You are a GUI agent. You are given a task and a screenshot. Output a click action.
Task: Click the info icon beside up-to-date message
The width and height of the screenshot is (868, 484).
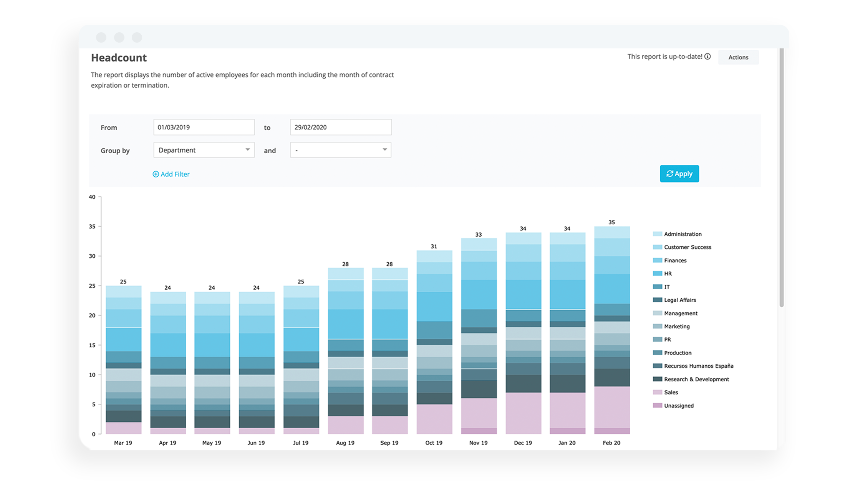(707, 56)
